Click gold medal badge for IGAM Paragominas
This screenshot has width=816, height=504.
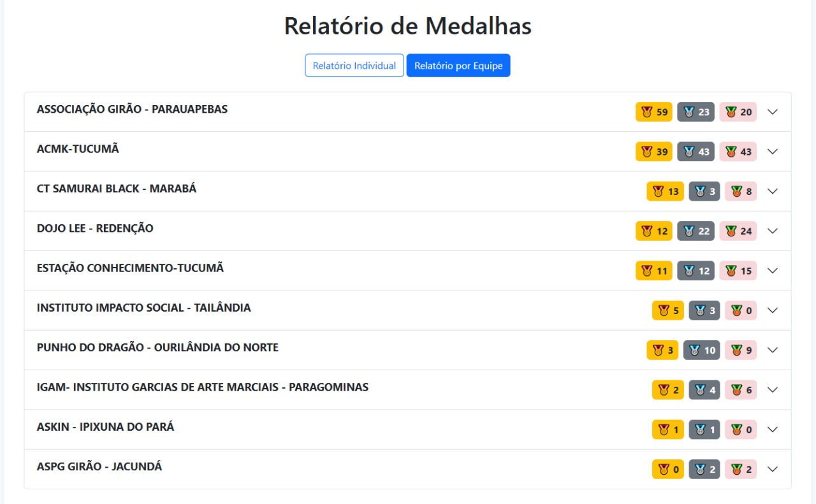pyautogui.click(x=667, y=390)
